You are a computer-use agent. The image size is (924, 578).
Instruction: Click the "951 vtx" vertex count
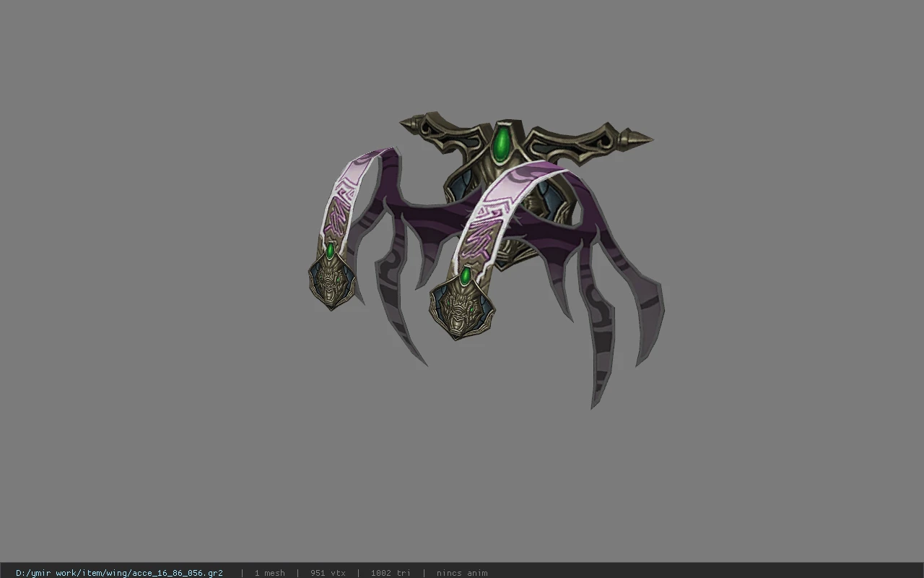pyautogui.click(x=328, y=573)
